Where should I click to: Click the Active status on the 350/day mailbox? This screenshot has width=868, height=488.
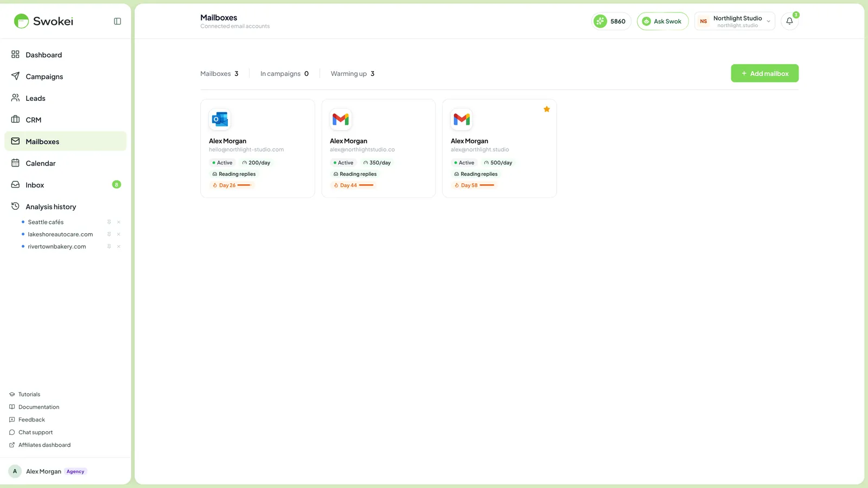pyautogui.click(x=343, y=163)
